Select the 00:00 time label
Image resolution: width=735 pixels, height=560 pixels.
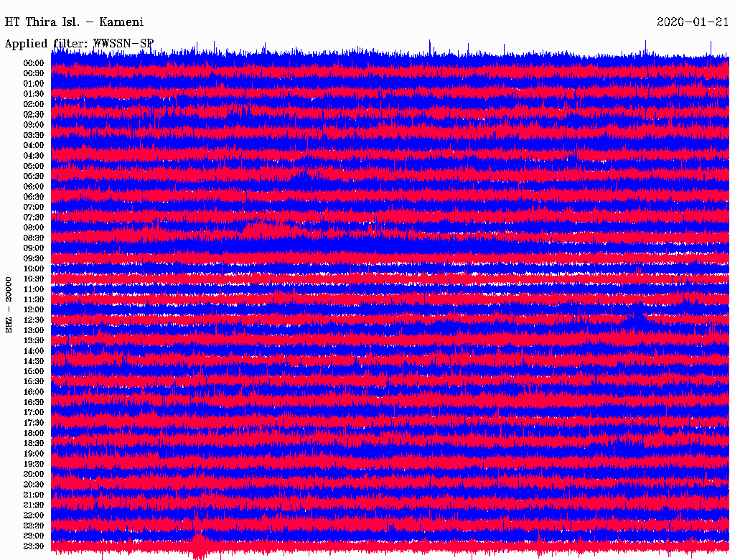point(34,63)
